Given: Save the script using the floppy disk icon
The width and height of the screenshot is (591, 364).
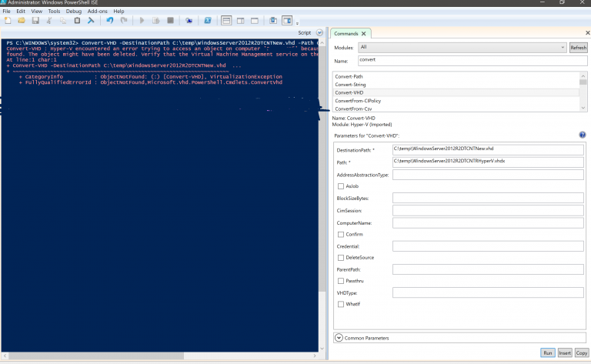Looking at the screenshot, I should (x=35, y=21).
